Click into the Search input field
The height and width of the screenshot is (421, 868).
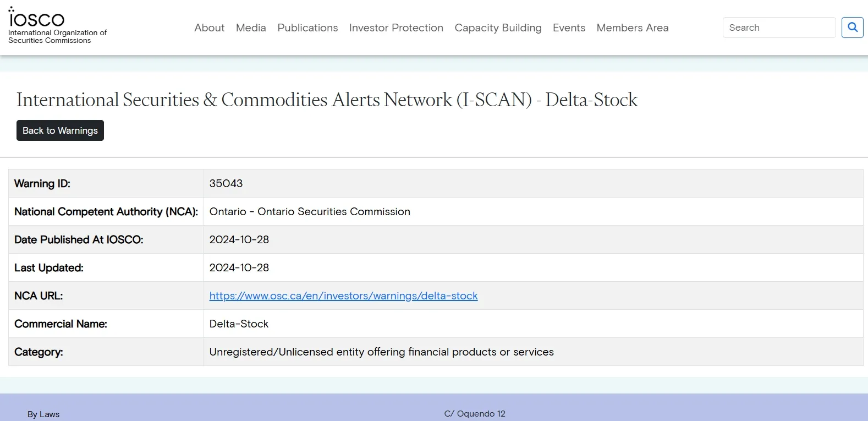[x=779, y=28]
